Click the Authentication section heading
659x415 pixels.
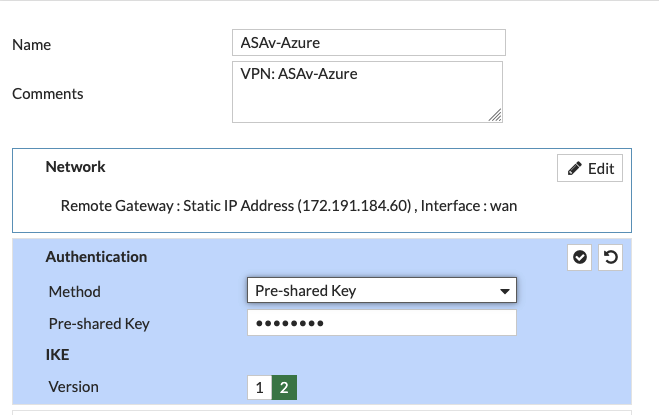click(96, 257)
